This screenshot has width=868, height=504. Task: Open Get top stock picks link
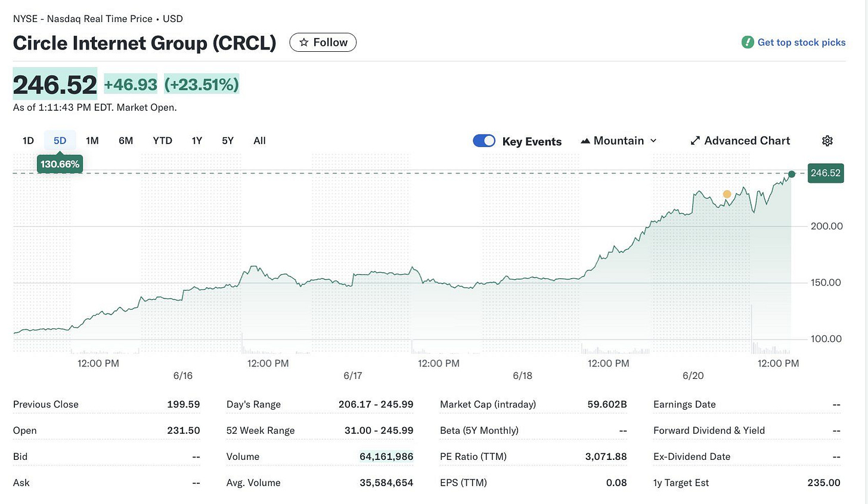pyautogui.click(x=801, y=42)
